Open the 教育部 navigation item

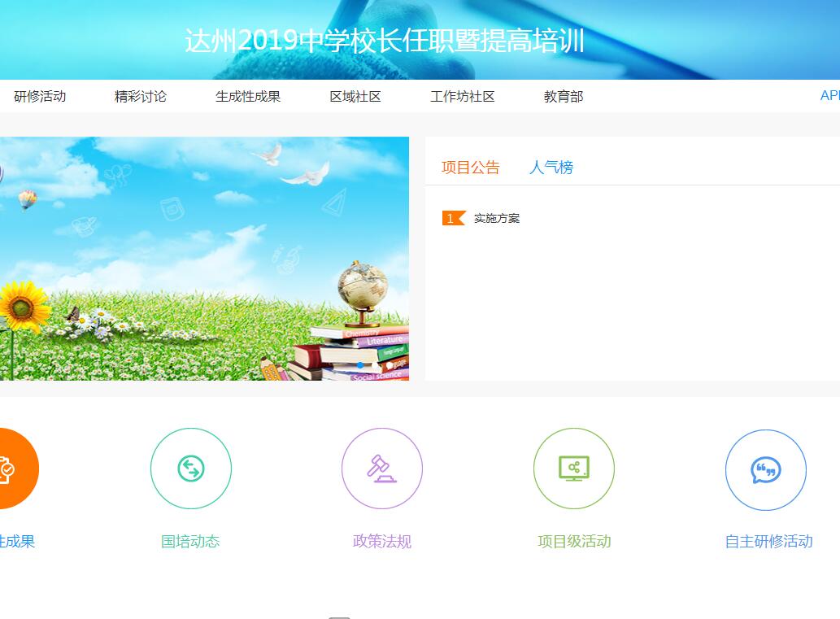(x=564, y=97)
